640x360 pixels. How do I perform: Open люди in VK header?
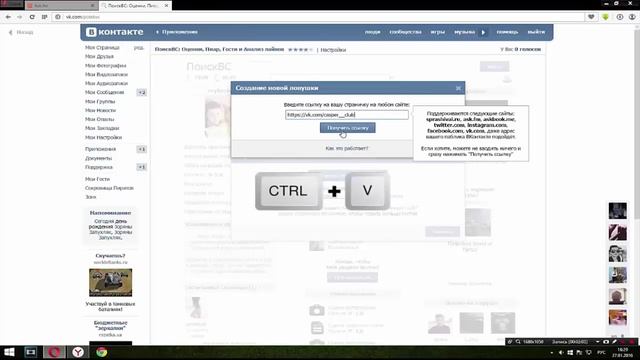[x=372, y=32]
